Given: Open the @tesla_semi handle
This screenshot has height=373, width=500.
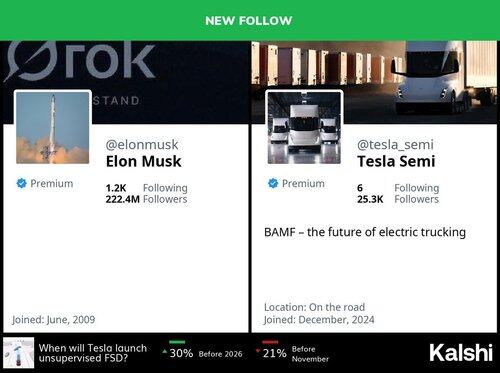Looking at the screenshot, I should point(395,145).
